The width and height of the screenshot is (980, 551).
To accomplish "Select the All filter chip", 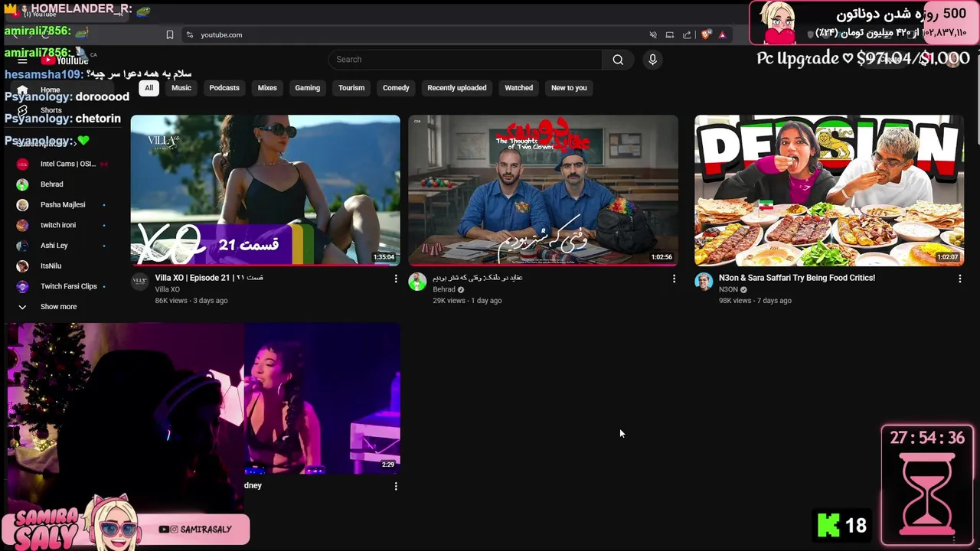I will (149, 88).
